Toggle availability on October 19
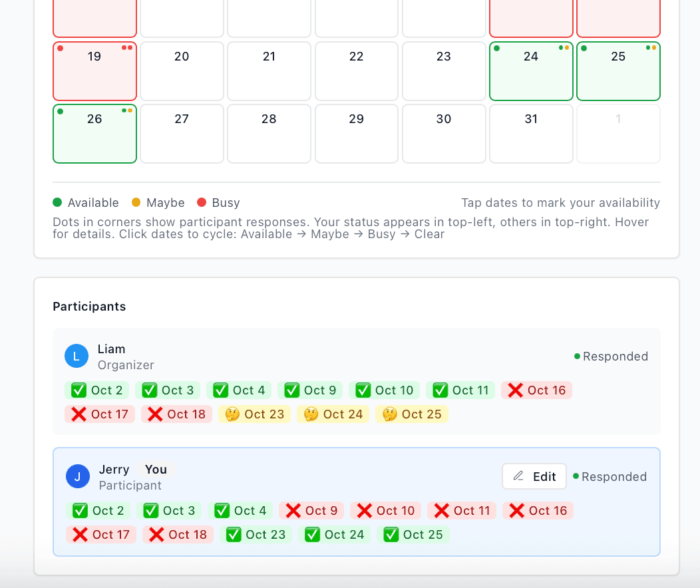The height and width of the screenshot is (588, 700). point(94,71)
